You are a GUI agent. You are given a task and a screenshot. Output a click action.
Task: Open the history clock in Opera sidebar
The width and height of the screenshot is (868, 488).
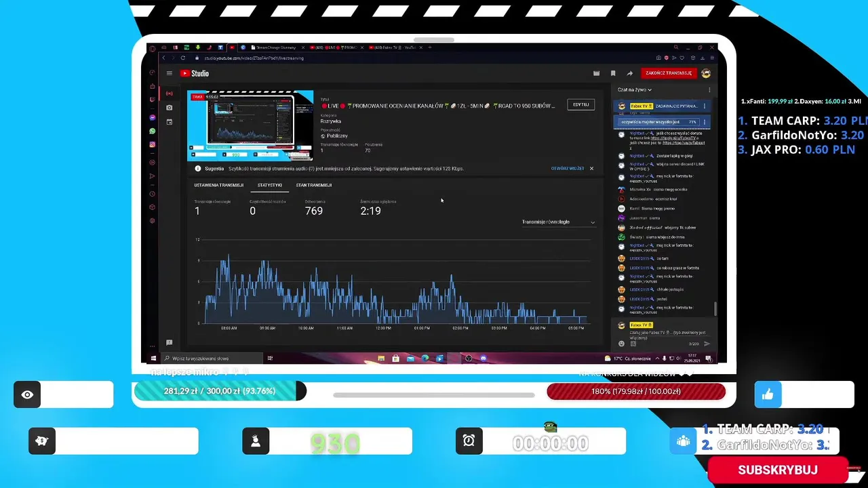coord(153,194)
